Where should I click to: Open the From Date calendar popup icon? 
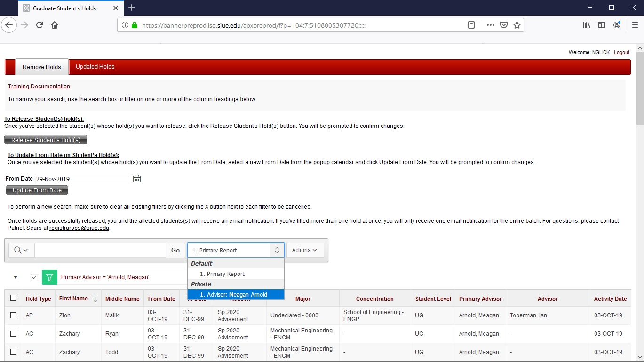point(137,179)
